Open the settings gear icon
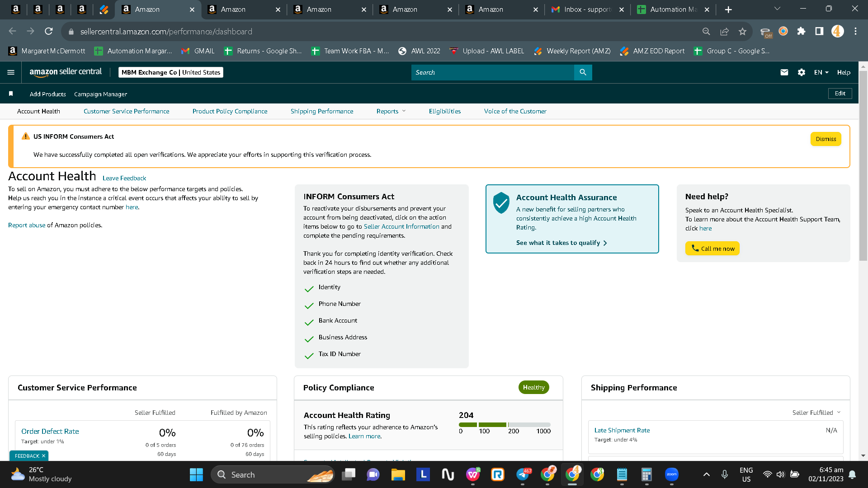Viewport: 868px width, 488px height. (802, 72)
